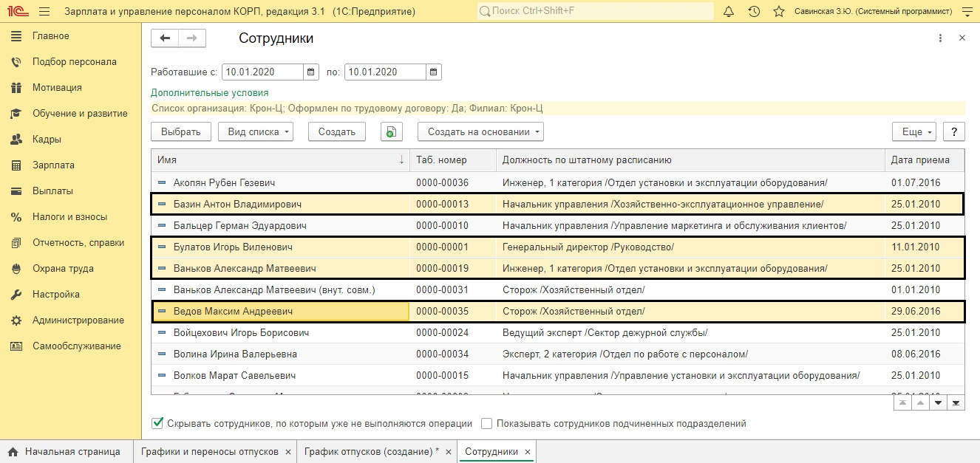The image size is (980, 463).
Task: Open calendar picker for start date
Action: 311,72
